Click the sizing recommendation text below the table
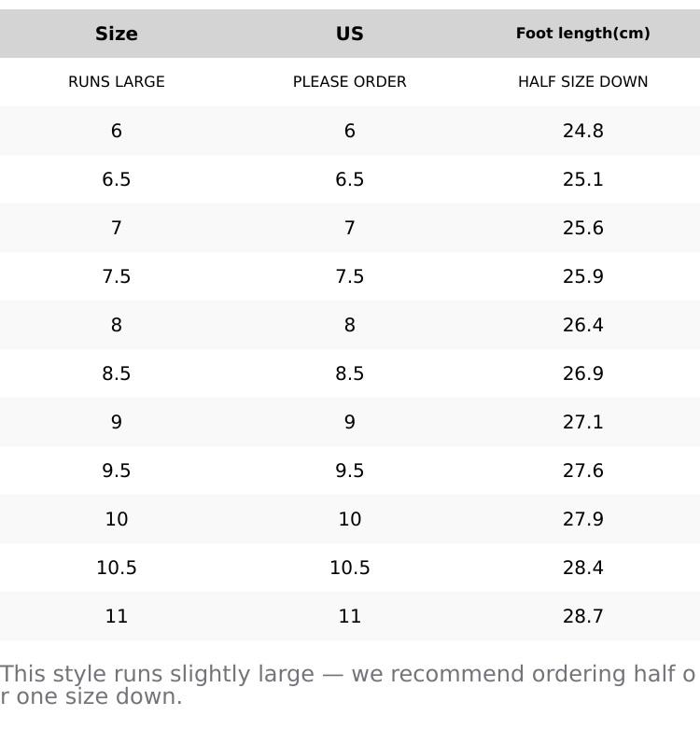Image resolution: width=700 pixels, height=730 pixels. [x=347, y=685]
